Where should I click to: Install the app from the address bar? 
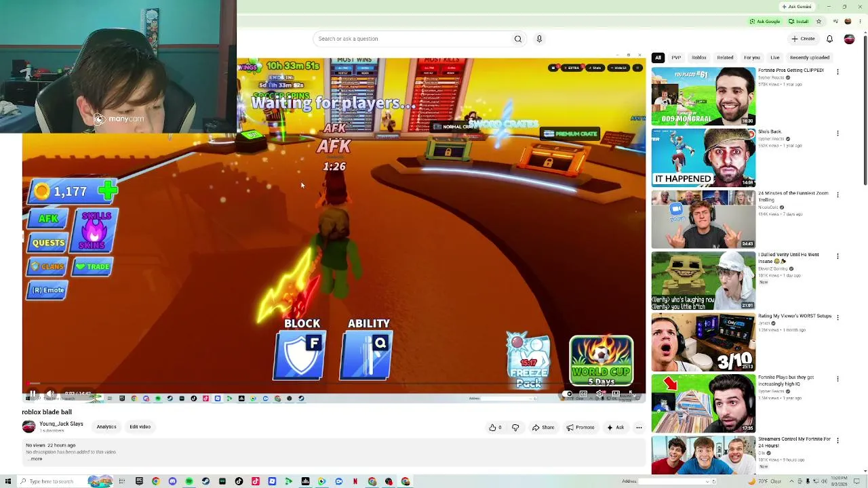pos(799,22)
